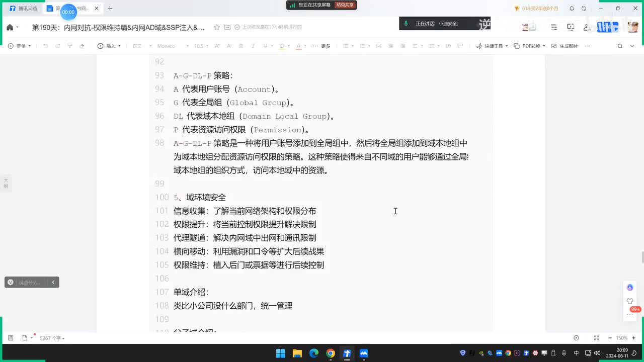Click the home icon beside the document title
This screenshot has height=362, width=644.
10,27
